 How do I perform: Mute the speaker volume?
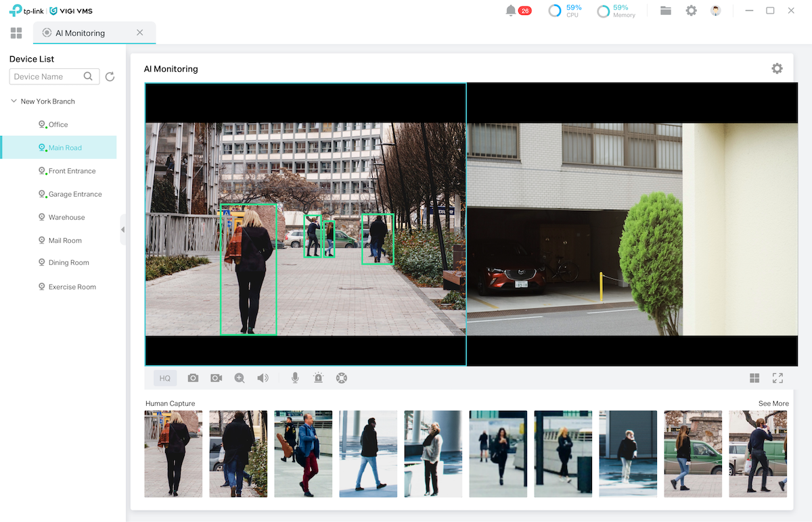(263, 378)
